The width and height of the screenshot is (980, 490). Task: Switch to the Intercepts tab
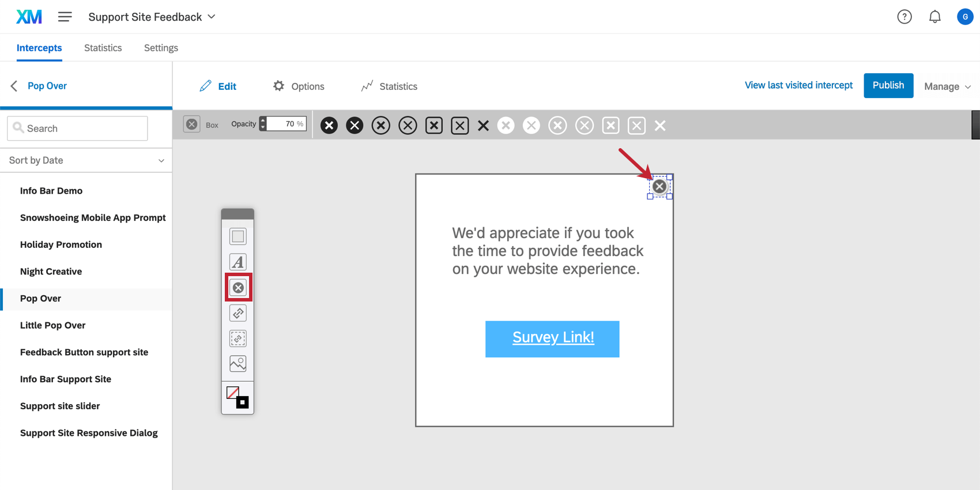click(x=39, y=48)
